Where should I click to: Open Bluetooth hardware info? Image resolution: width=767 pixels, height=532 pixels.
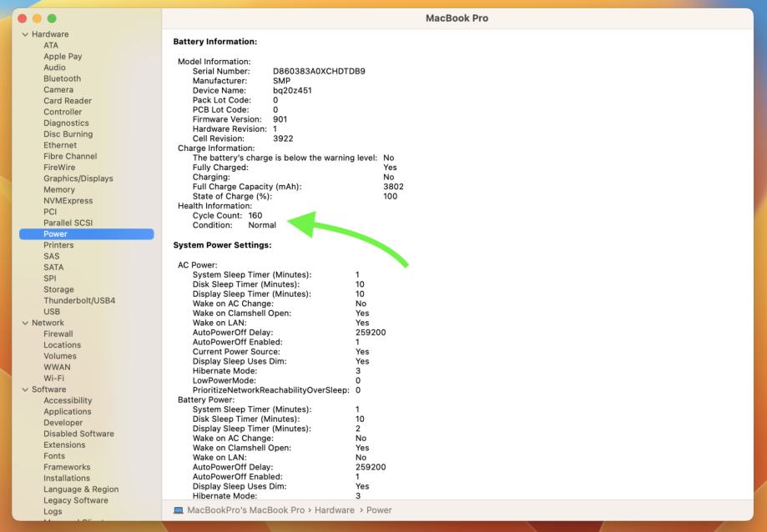point(62,78)
